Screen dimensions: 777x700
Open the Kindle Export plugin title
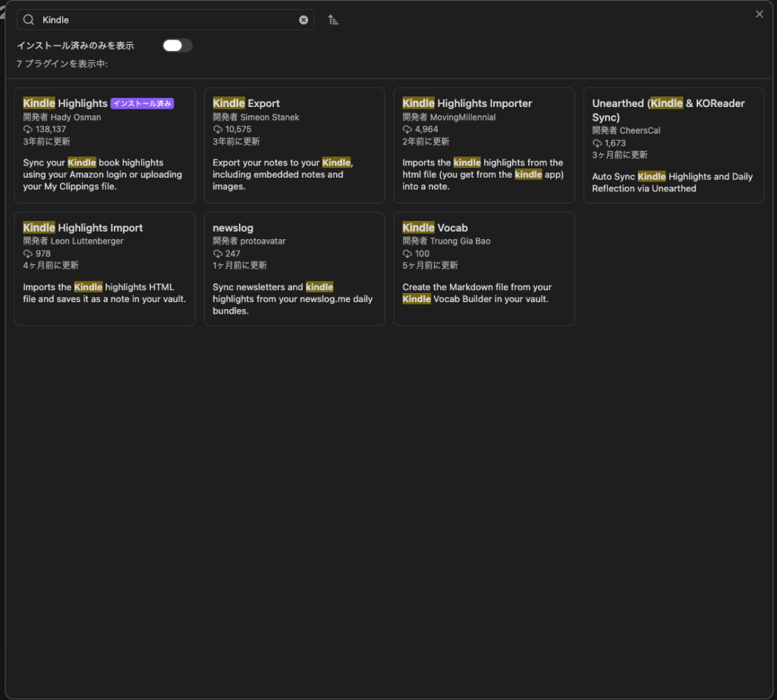246,103
